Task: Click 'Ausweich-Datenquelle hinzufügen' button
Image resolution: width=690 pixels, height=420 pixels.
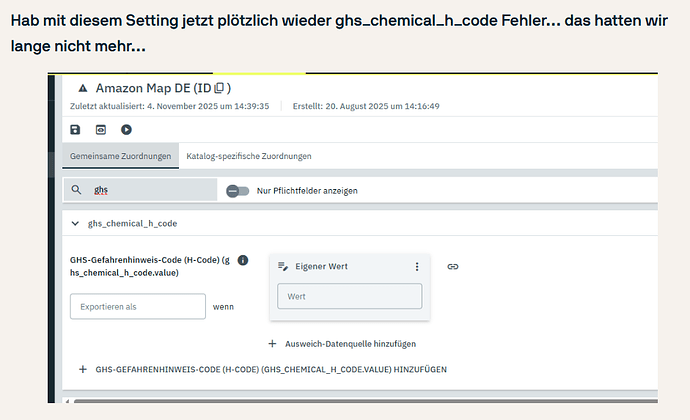Action: click(x=342, y=343)
